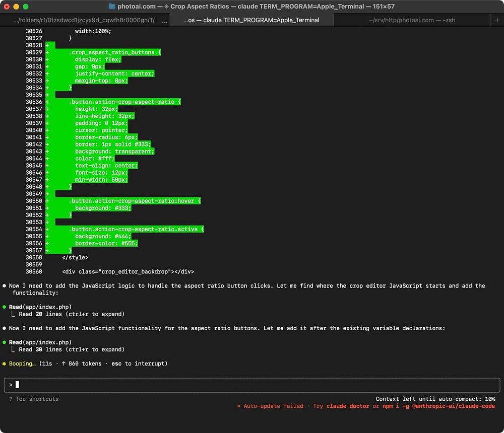Focus the Claude prompt input box
The image size is (504, 433).
tap(252, 385)
